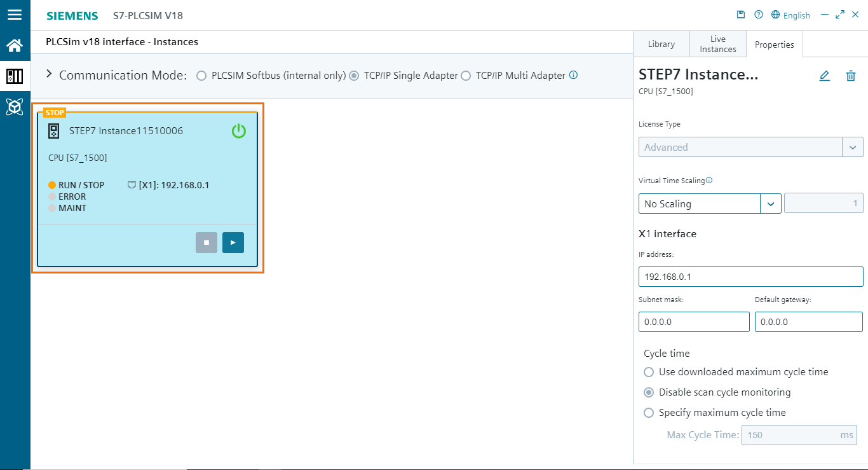Open the hamburger navigation menu
Screen dimensions: 868x470
[15, 15]
